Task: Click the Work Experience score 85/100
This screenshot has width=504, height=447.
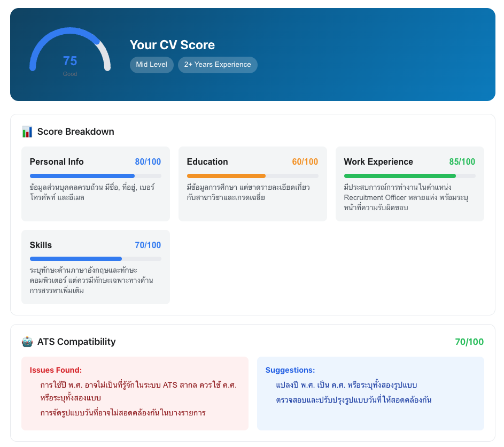Action: (462, 161)
